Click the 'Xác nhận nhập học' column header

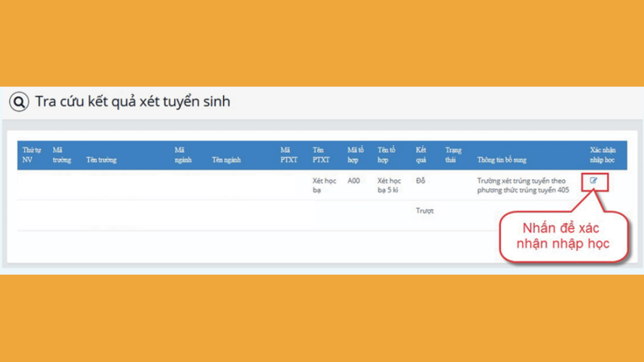[x=602, y=155]
